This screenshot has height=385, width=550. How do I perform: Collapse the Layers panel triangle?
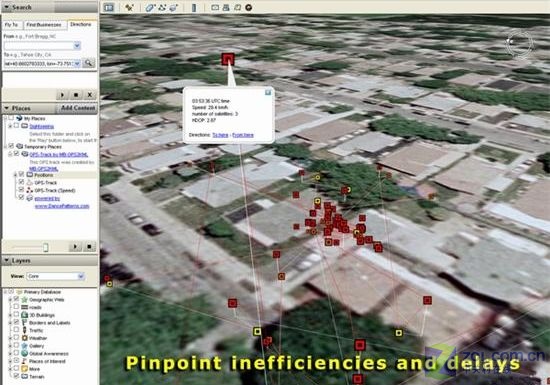(x=6, y=261)
